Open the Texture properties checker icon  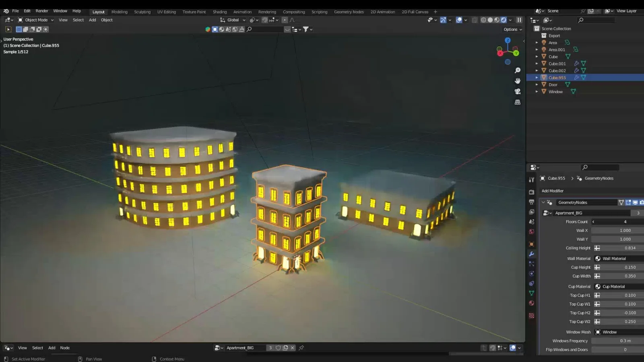pyautogui.click(x=532, y=316)
